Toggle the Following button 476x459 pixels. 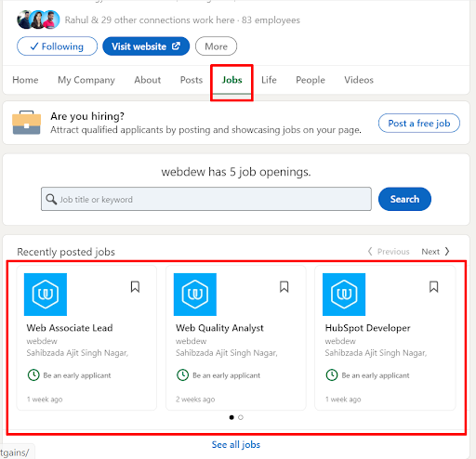(x=57, y=46)
